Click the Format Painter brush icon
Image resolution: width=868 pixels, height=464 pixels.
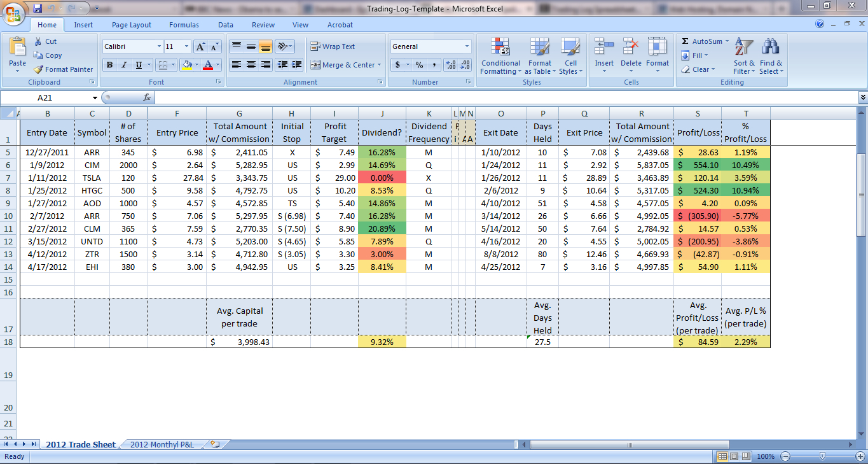pos(39,69)
